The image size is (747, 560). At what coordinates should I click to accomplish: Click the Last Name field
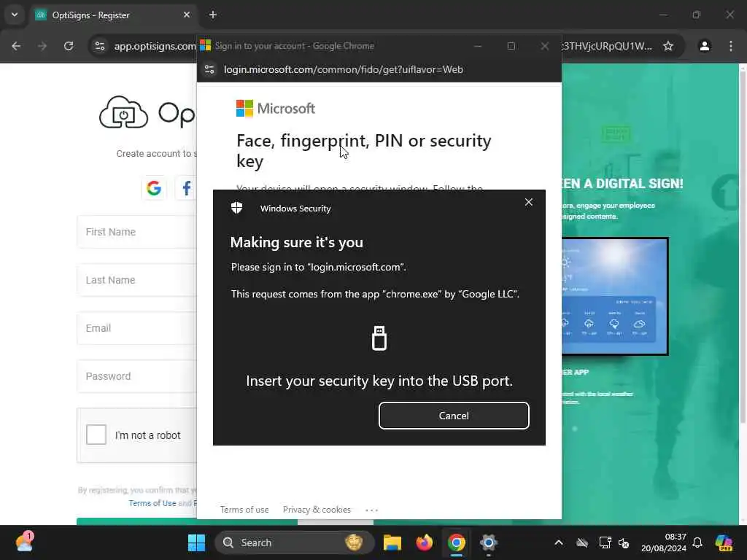pyautogui.click(x=136, y=280)
